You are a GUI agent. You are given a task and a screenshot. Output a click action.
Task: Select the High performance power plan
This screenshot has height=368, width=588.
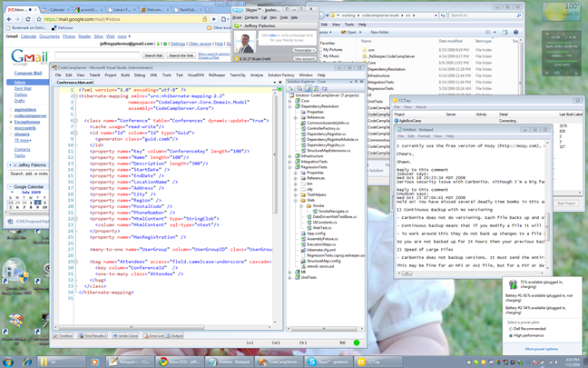[511, 335]
